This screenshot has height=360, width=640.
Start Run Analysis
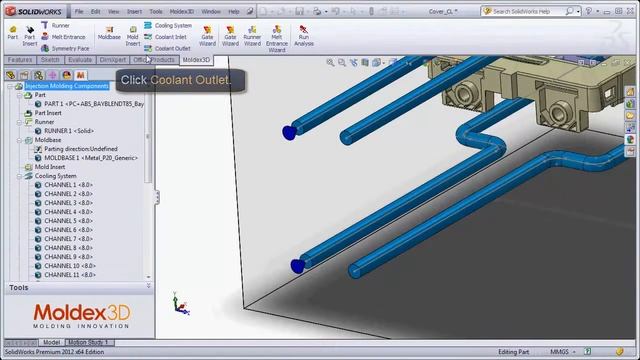[x=304, y=36]
